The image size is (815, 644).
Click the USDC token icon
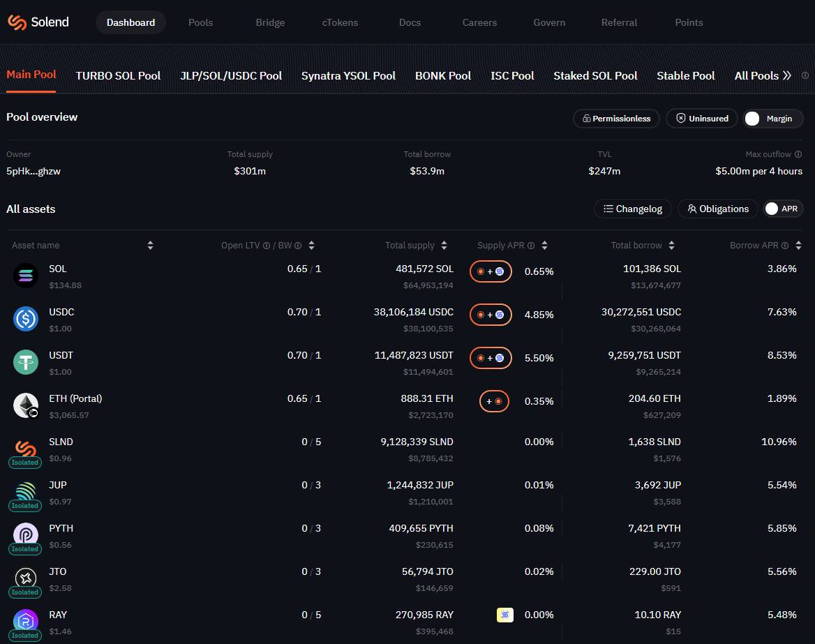click(25, 319)
